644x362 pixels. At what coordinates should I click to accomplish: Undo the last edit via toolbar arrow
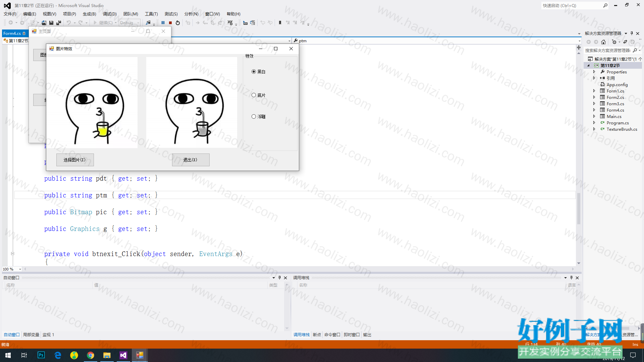point(68,23)
